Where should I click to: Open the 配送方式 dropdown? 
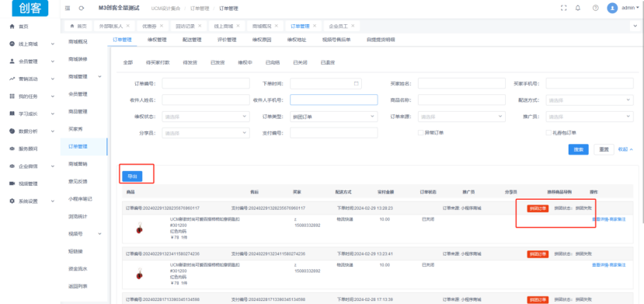(590, 100)
